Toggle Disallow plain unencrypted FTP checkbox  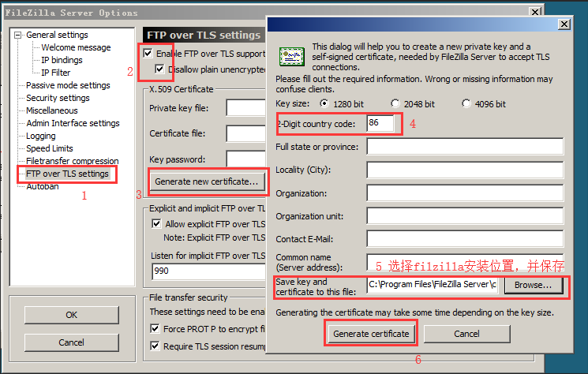(159, 69)
